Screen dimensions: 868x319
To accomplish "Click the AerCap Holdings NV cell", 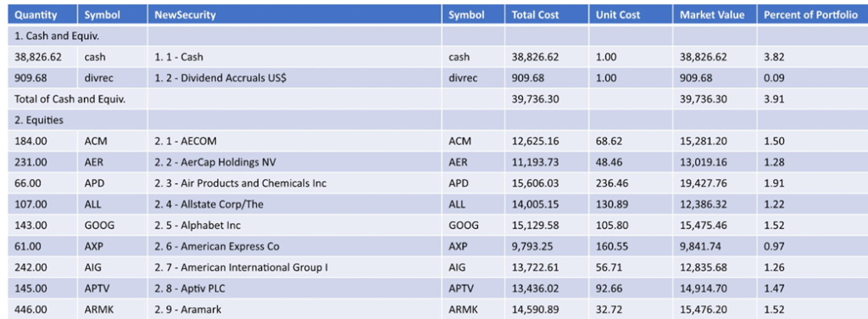I will pos(294,162).
